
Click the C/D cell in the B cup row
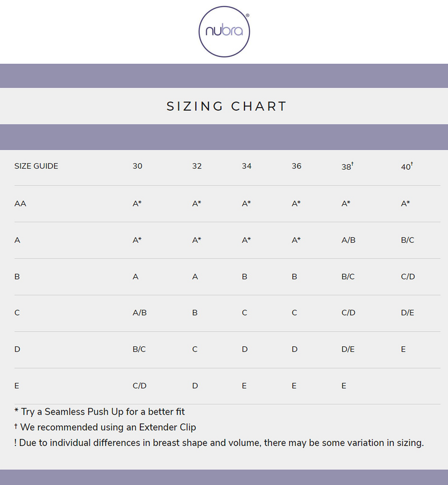click(408, 277)
